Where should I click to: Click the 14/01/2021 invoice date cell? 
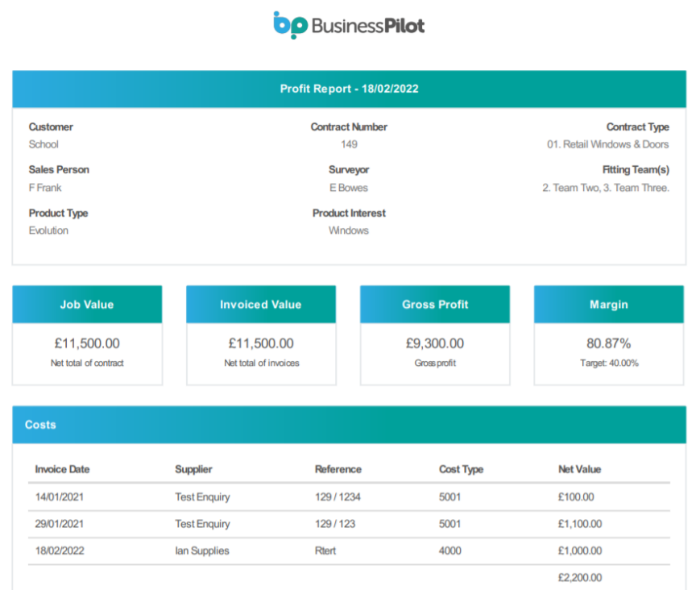click(x=59, y=497)
